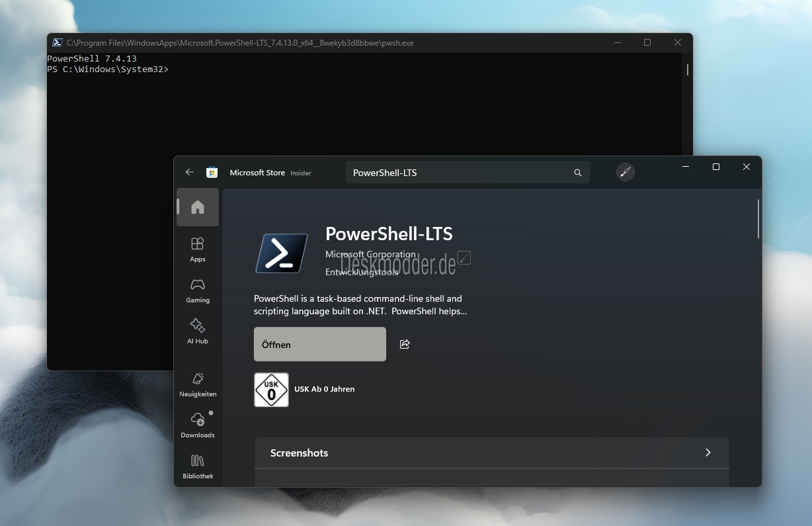Focus the PowerShell-LTS search field
This screenshot has width=812, height=526.
(x=456, y=173)
